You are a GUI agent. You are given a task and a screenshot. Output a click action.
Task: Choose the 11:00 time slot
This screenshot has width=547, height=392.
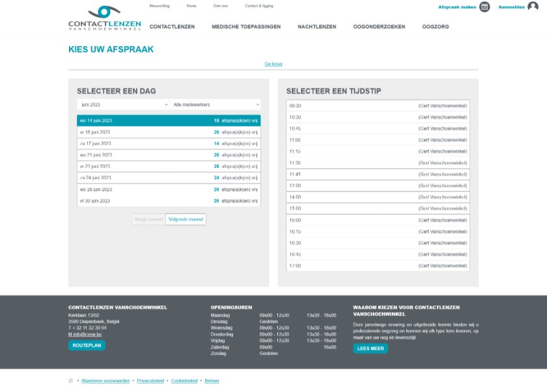tap(378, 140)
